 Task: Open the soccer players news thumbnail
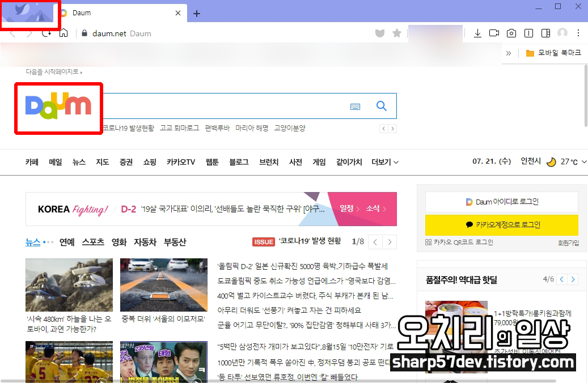(x=69, y=361)
